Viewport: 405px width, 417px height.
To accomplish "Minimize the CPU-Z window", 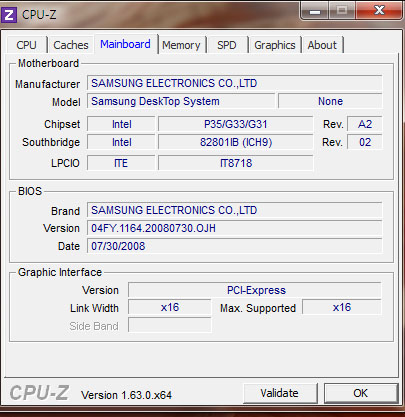I will pos(315,11).
